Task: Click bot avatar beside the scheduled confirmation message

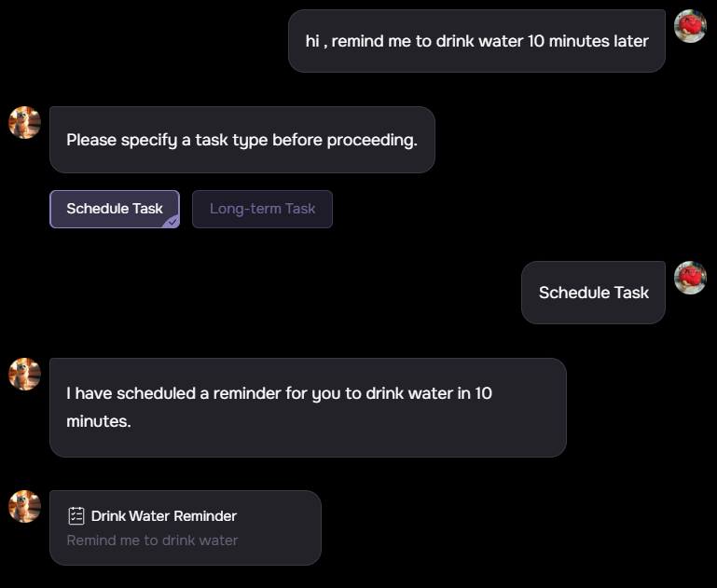Action: point(24,374)
